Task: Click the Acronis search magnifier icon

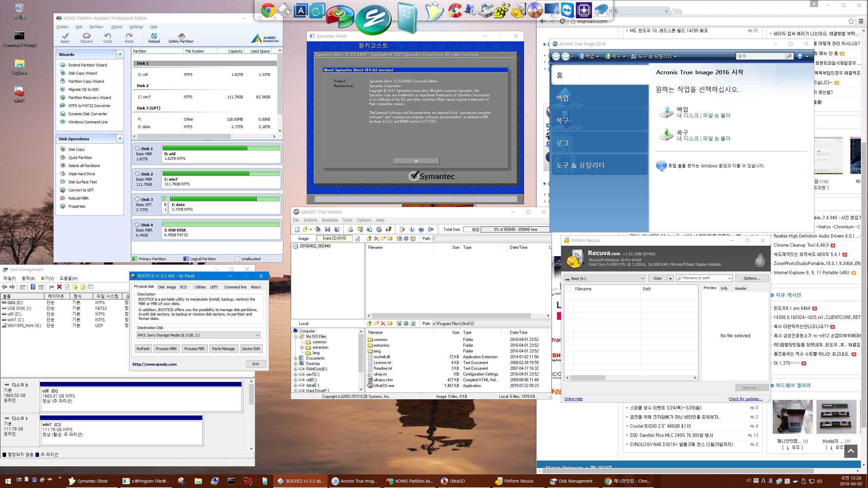Action: point(790,56)
